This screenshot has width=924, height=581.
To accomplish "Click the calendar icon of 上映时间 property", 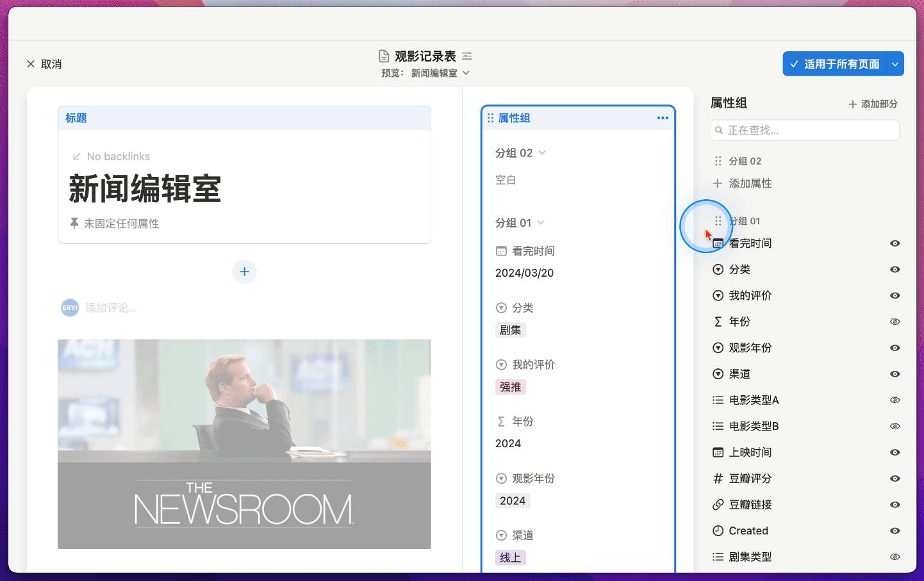I will point(718,452).
